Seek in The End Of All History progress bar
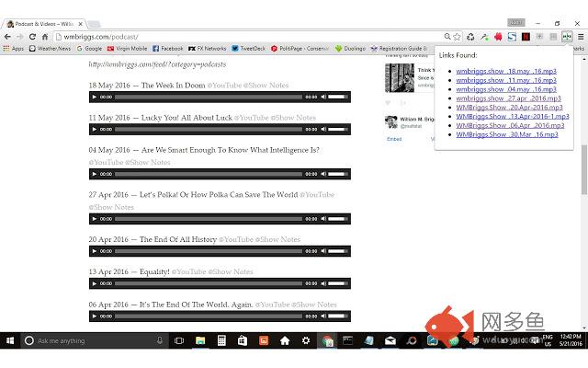588x368 pixels. click(x=209, y=251)
